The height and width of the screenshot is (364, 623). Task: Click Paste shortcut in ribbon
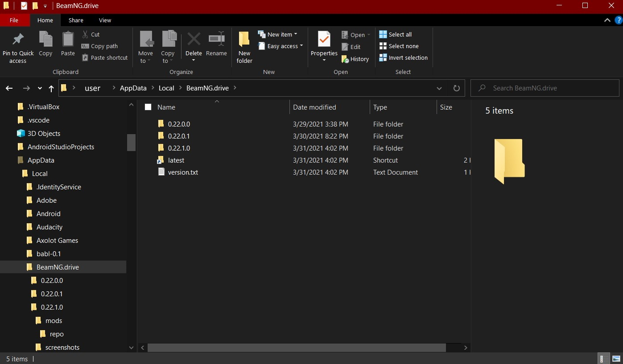click(105, 57)
